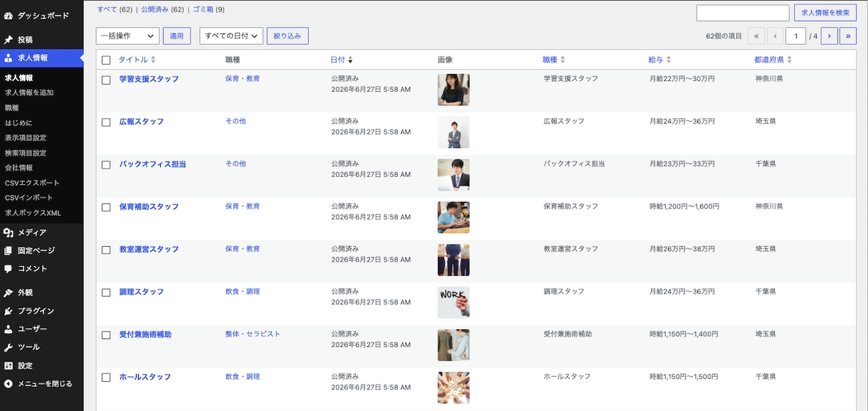The image size is (868, 411).
Task: Click the thumbnail image for 調理スタッフ
Action: [x=453, y=303]
